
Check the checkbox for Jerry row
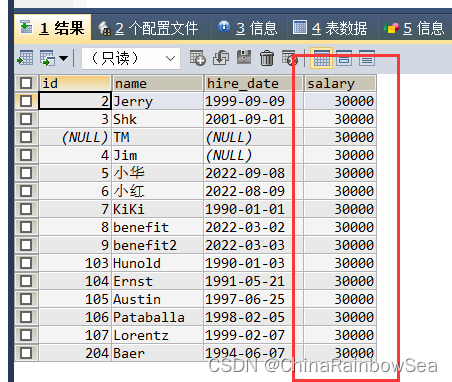pos(26,101)
